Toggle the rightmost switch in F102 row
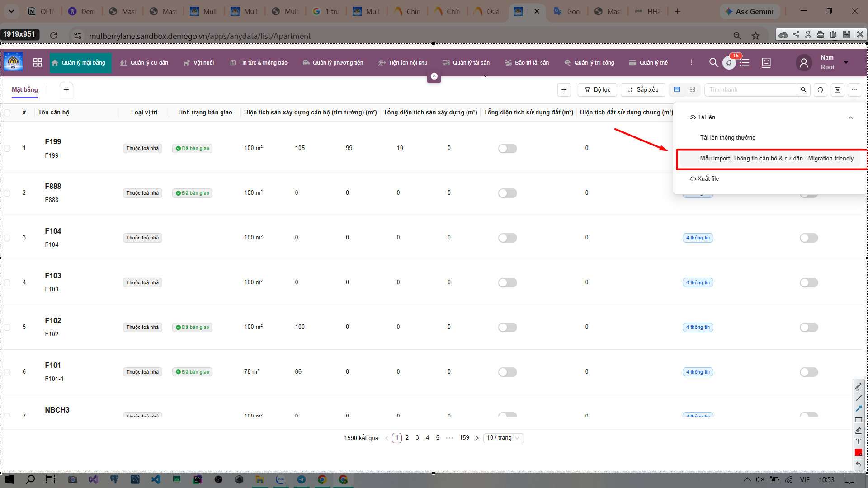The width and height of the screenshot is (868, 488). [x=809, y=327]
